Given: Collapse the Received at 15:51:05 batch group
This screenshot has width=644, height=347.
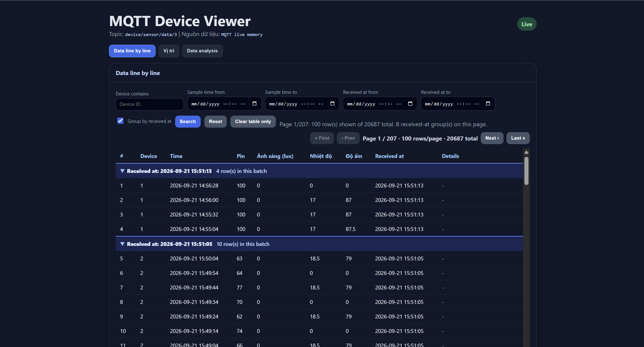Looking at the screenshot, I should click(x=122, y=244).
